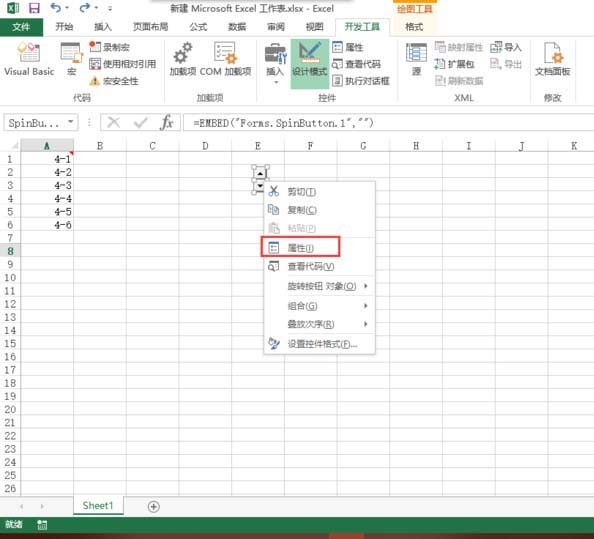Image resolution: width=594 pixels, height=539 pixels.
Task: Open the Macros (宏) dialog
Action: coord(71,58)
